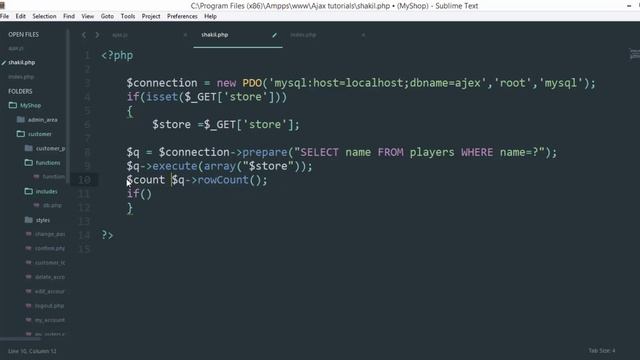The width and height of the screenshot is (640, 360).
Task: Click unsaved pencil icon on shakil.php tab
Action: (x=274, y=35)
